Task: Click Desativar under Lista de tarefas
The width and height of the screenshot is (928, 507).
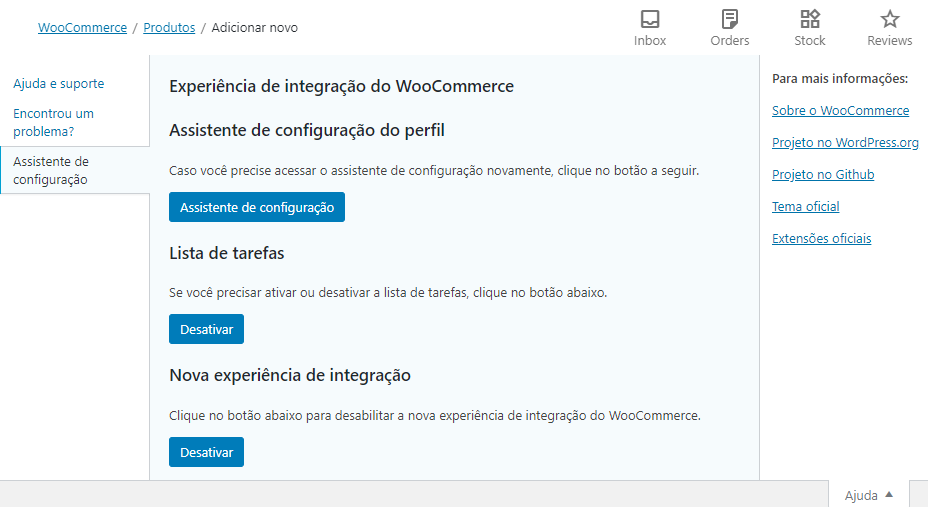Action: click(207, 329)
